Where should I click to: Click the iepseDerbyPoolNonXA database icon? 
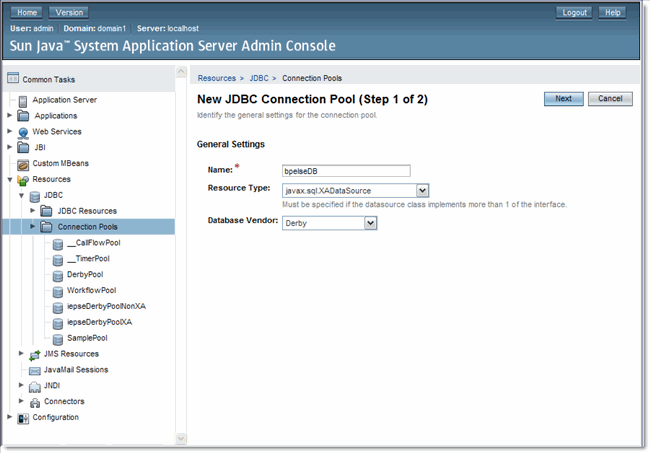point(58,308)
